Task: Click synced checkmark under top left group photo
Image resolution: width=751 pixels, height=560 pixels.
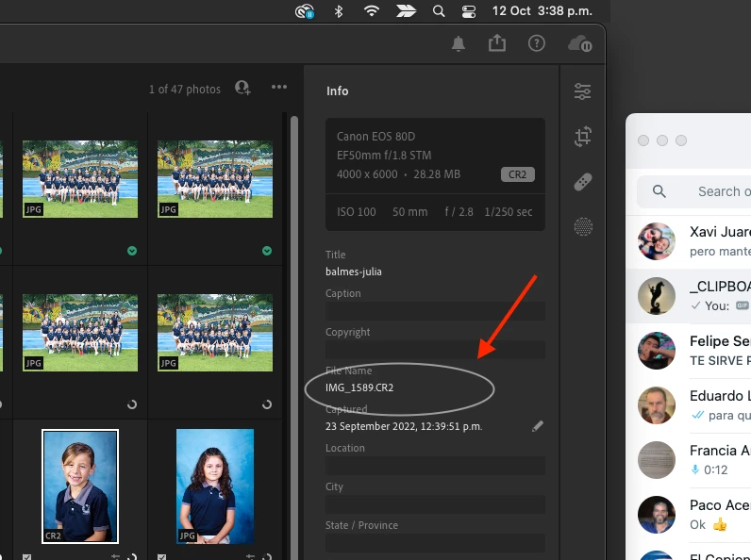Action: tap(132, 251)
